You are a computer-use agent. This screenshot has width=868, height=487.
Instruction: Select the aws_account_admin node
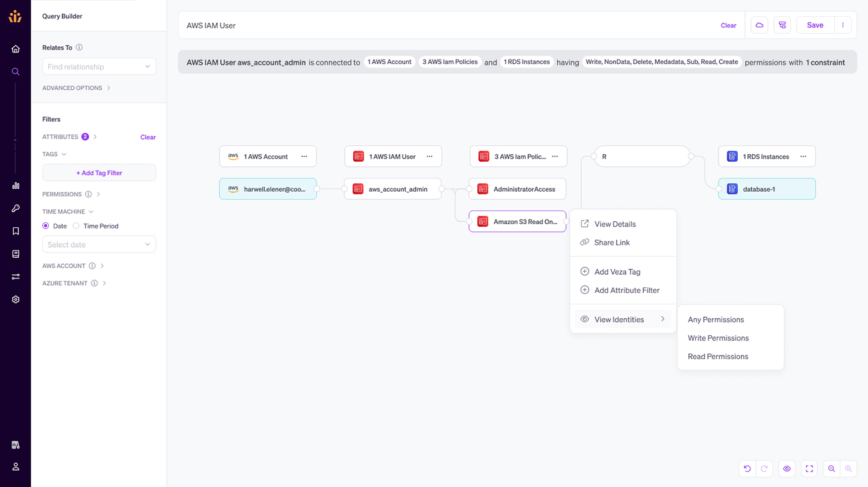point(393,189)
